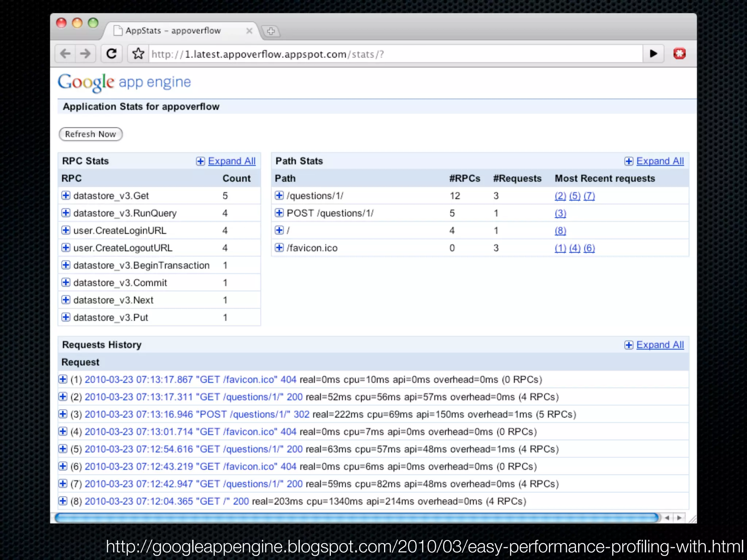Viewport: 747px width, 560px height.
Task: Click the plus icon beside RPC Stats Expand All
Action: click(200, 161)
